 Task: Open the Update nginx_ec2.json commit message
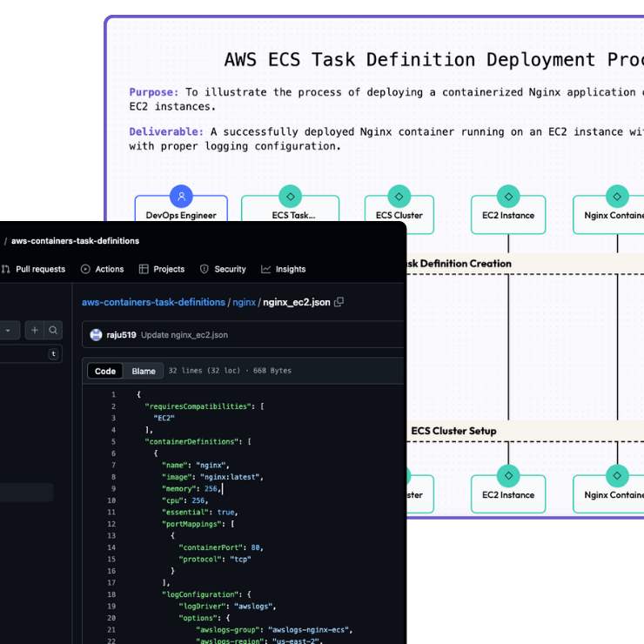coord(184,335)
